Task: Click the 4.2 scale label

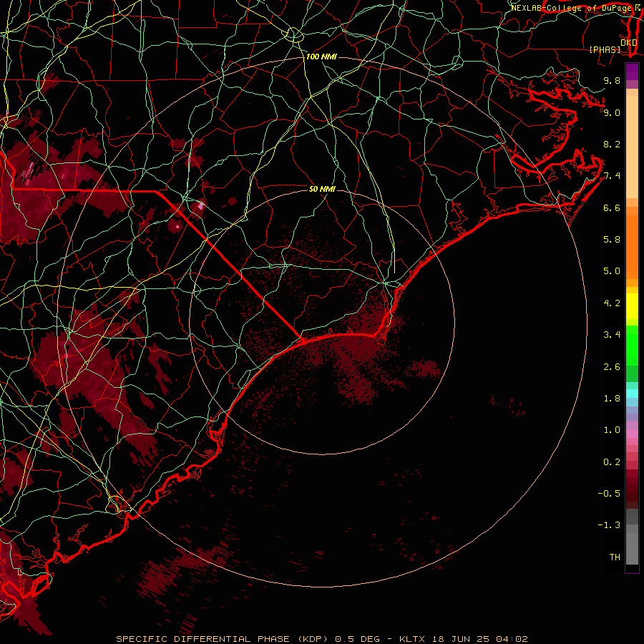Action: click(612, 303)
